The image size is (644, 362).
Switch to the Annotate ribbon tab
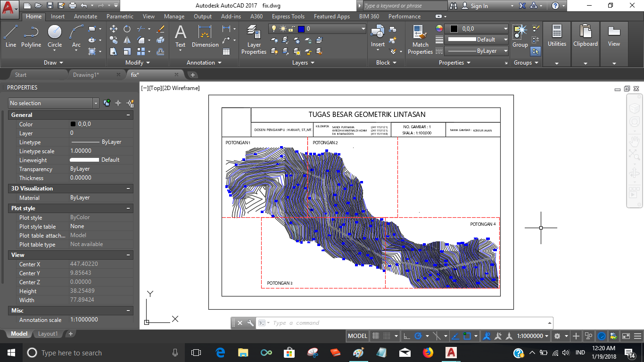(x=85, y=16)
